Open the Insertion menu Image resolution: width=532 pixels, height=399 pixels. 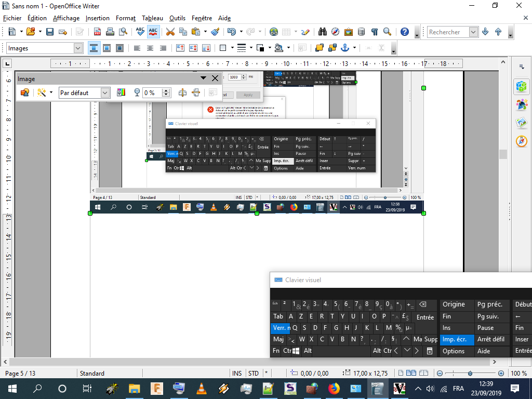(97, 18)
